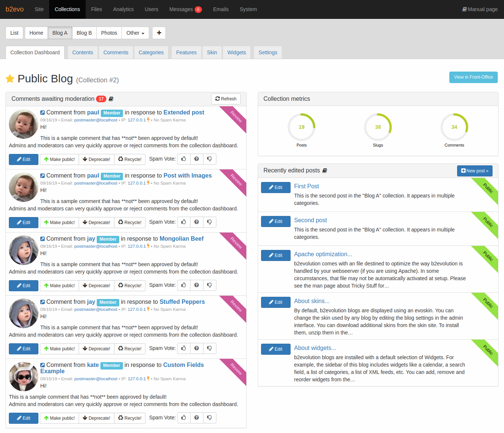
Task: Open the Apache optimization post link
Action: pyautogui.click(x=323, y=254)
